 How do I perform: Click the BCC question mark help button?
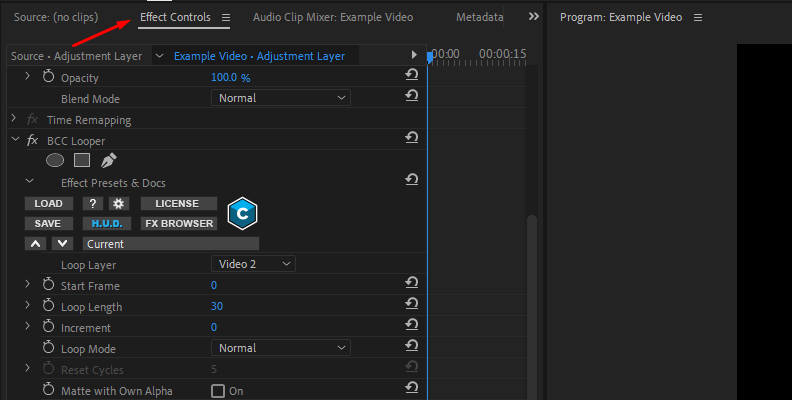pyautogui.click(x=92, y=204)
